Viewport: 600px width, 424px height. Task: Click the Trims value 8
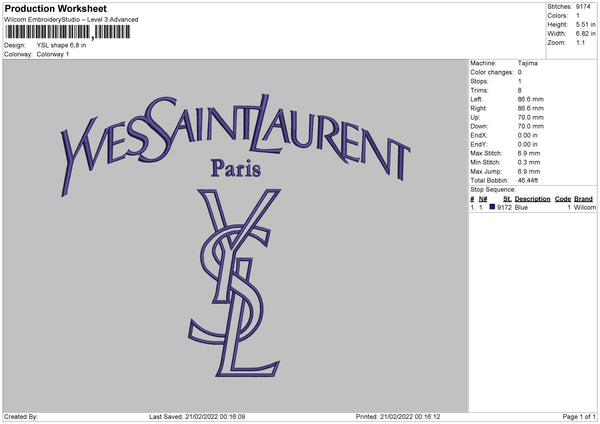pyautogui.click(x=520, y=90)
